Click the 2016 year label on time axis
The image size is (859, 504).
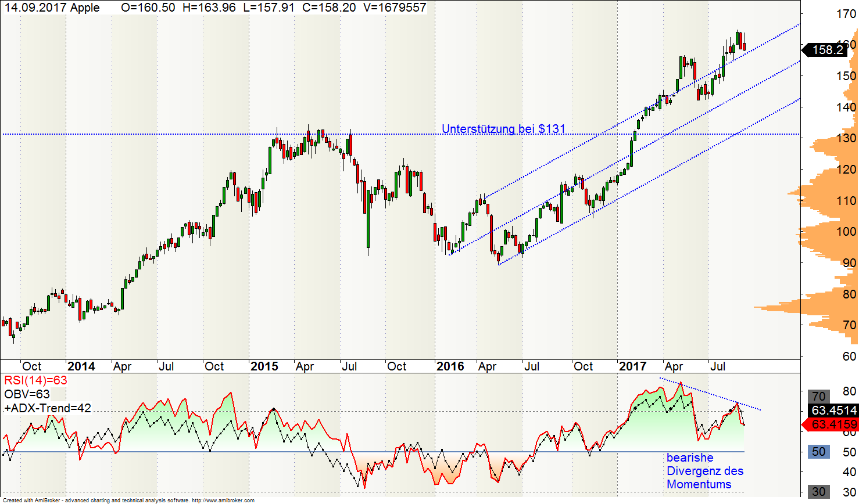click(450, 366)
